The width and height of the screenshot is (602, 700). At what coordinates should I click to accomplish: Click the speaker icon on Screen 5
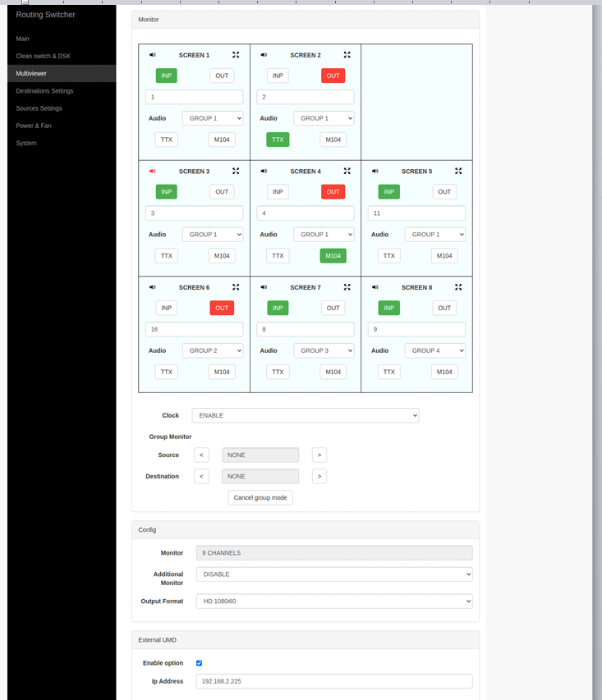click(375, 172)
